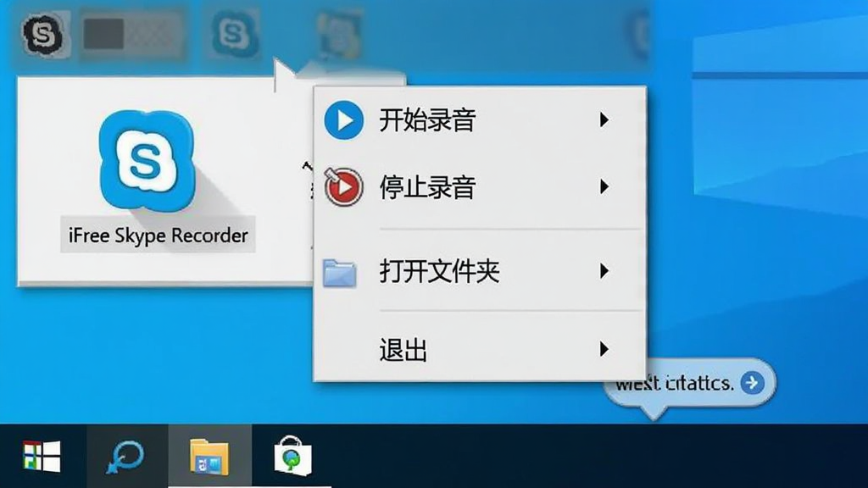Click the iFree Skype Recorder label

point(158,236)
